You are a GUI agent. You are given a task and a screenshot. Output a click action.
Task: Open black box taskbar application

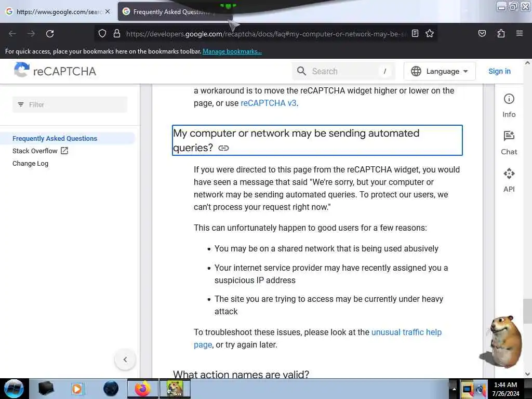point(46,389)
